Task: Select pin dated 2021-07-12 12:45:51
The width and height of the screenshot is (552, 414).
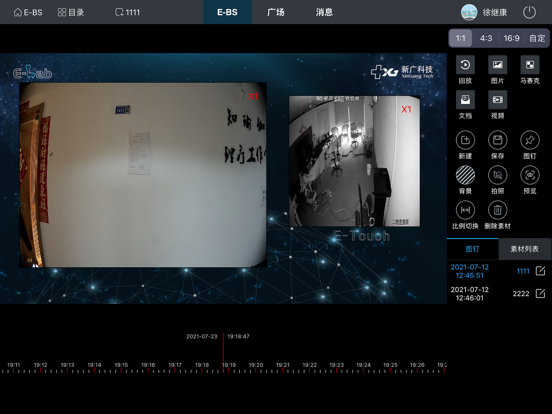Action: coord(470,271)
